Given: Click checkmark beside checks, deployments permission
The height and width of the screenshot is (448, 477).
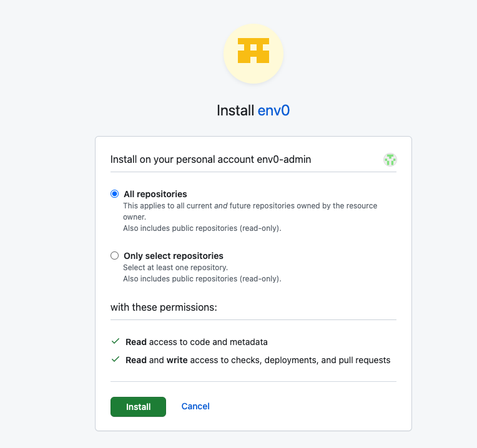Looking at the screenshot, I should [x=116, y=359].
